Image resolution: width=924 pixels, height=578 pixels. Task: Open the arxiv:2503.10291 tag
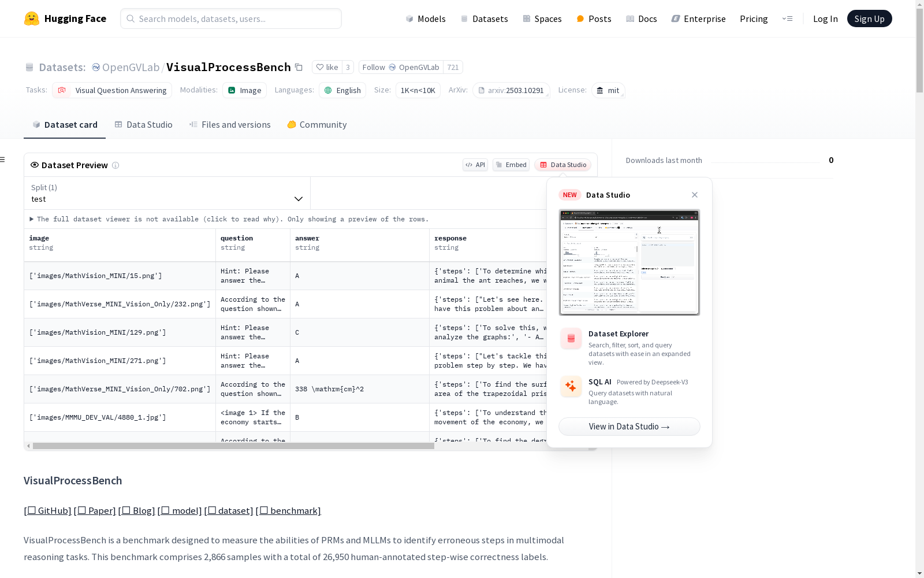tap(511, 90)
